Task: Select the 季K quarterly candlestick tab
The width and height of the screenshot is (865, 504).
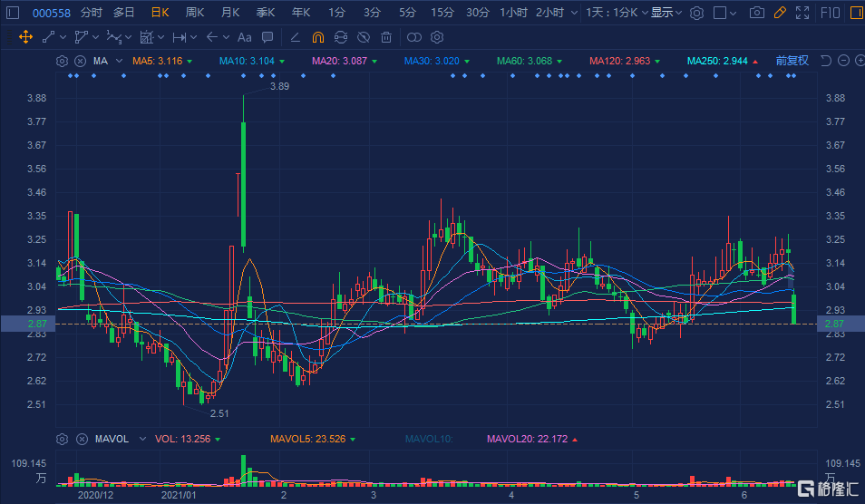Action: pyautogui.click(x=266, y=12)
